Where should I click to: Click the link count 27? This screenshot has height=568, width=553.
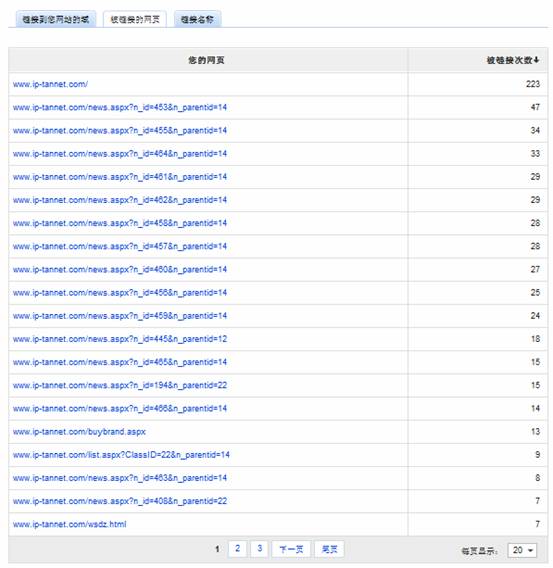click(535, 270)
